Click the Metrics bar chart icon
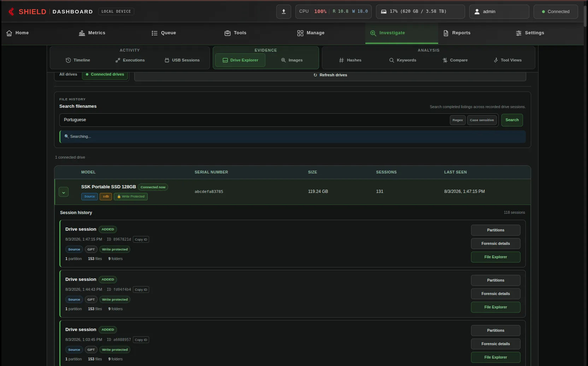This screenshot has width=588, height=366. click(82, 33)
